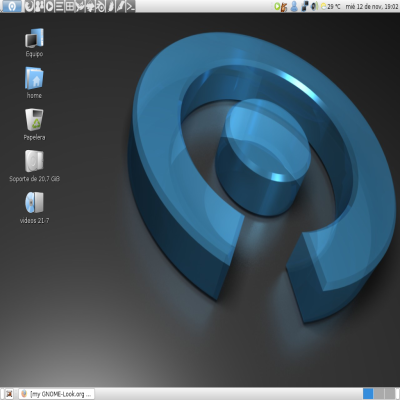Switch to the third workspace in the switcher

390,393
